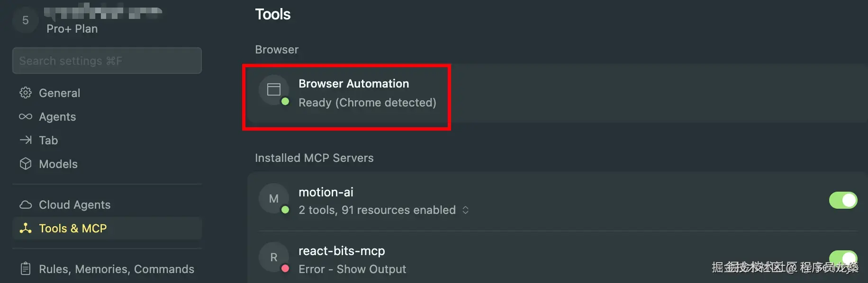Click the General gear icon
The height and width of the screenshot is (283, 868).
pos(26,93)
